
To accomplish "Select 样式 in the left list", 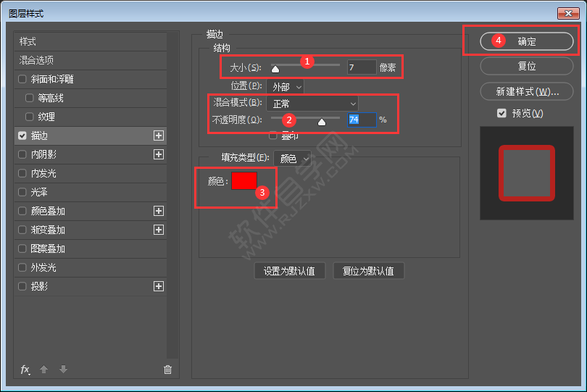I will (28, 41).
